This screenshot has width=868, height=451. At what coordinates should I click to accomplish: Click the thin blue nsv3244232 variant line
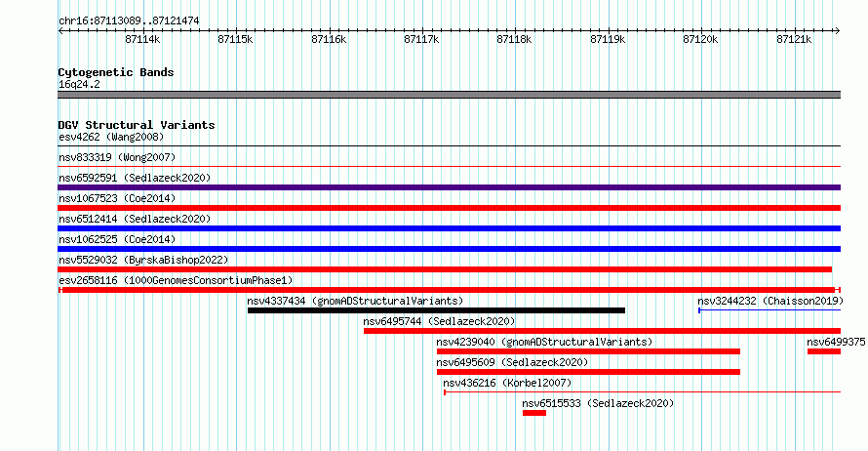pos(769,310)
